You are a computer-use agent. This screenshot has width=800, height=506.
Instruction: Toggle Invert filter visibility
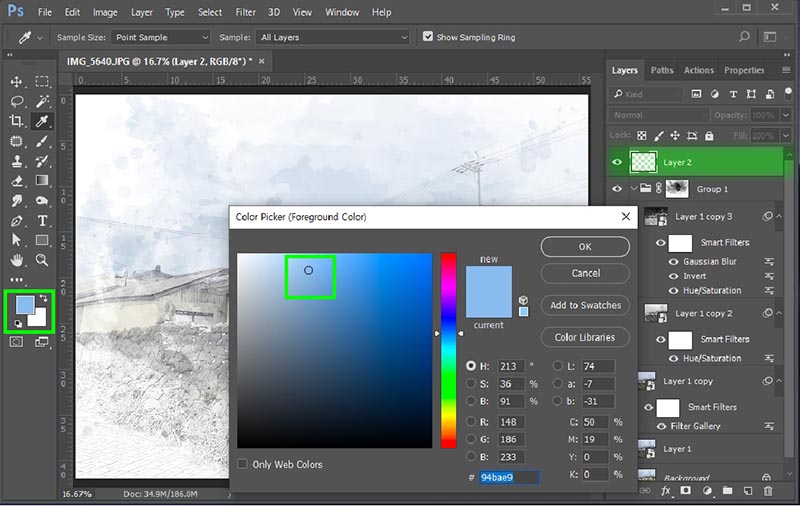point(673,276)
